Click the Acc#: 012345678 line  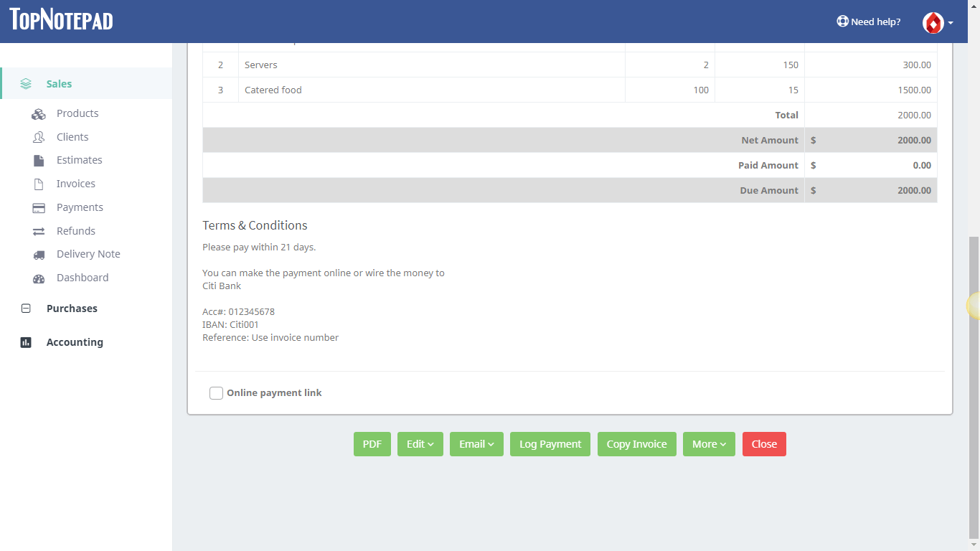238,311
